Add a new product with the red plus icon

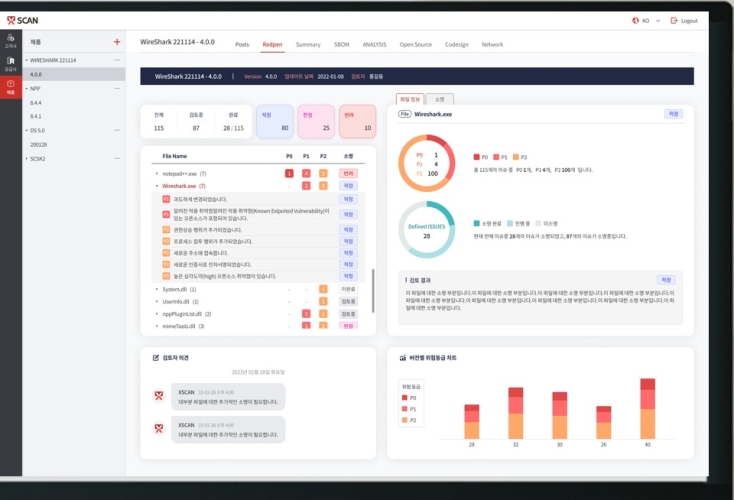click(117, 42)
